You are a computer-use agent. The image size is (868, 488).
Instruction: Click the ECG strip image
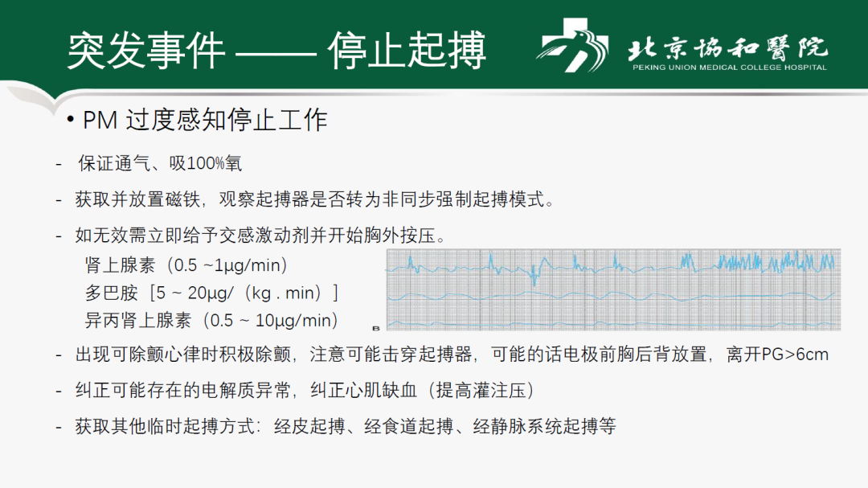613,289
